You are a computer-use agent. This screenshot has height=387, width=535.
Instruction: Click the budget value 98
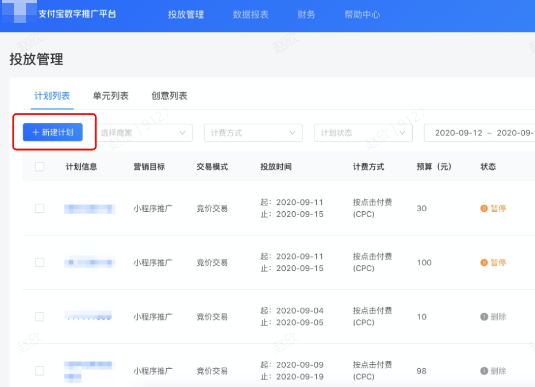coord(421,371)
